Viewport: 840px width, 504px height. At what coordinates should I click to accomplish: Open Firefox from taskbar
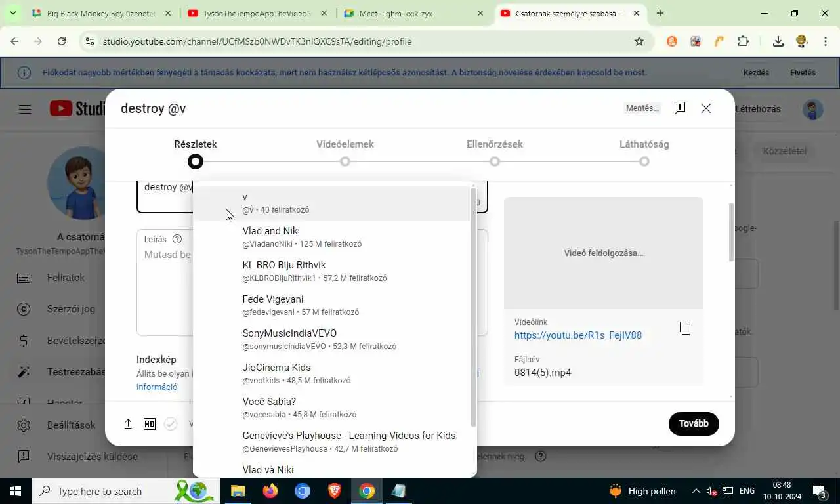pos(270,491)
